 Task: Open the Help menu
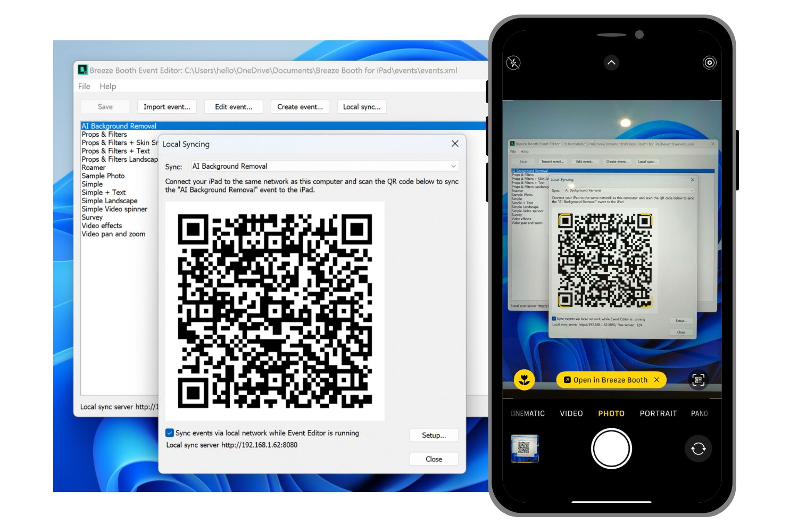coord(107,86)
